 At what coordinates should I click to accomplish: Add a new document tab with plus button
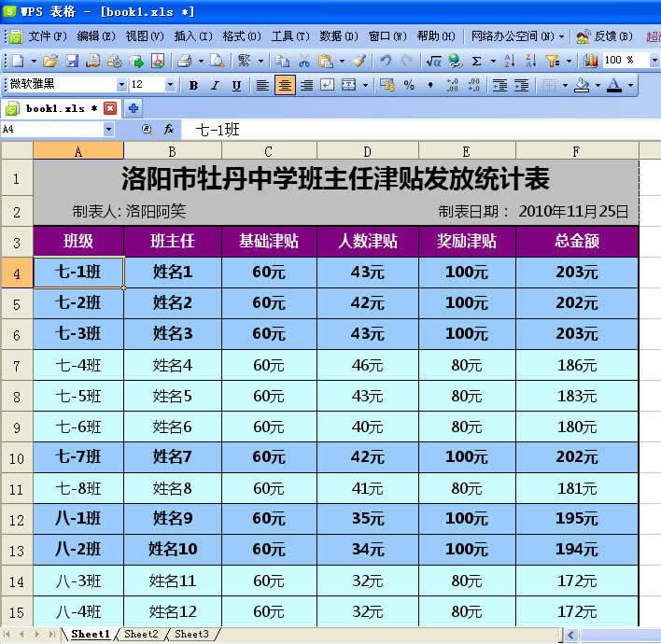coord(134,108)
